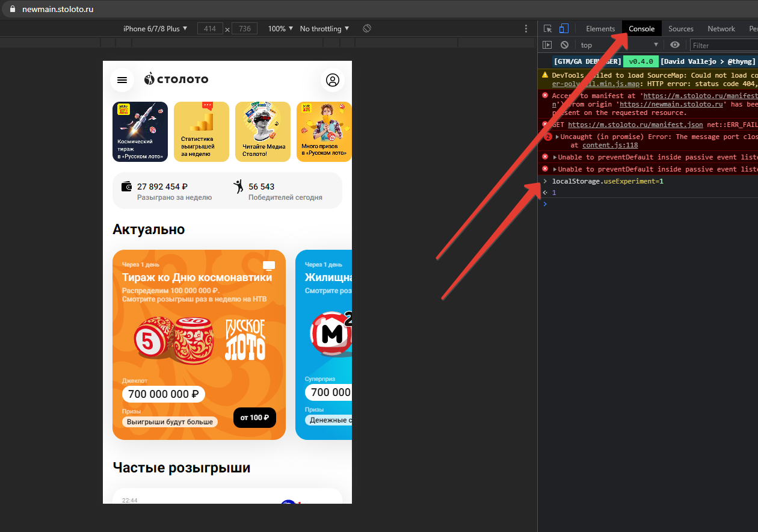Switch to the Network tab
The height and width of the screenshot is (532, 758).
721,29
